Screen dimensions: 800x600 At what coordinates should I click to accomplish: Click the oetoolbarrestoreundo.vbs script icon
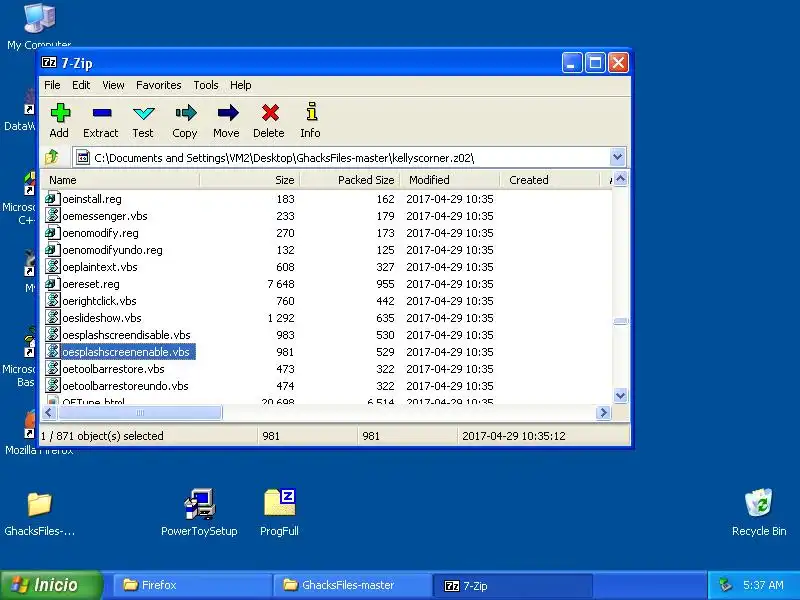tap(52, 386)
